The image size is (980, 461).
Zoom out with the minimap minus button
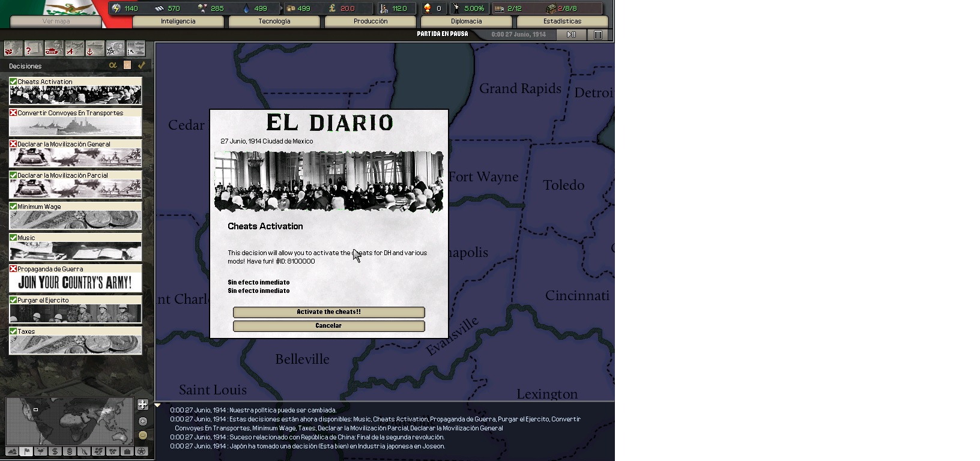point(143,435)
